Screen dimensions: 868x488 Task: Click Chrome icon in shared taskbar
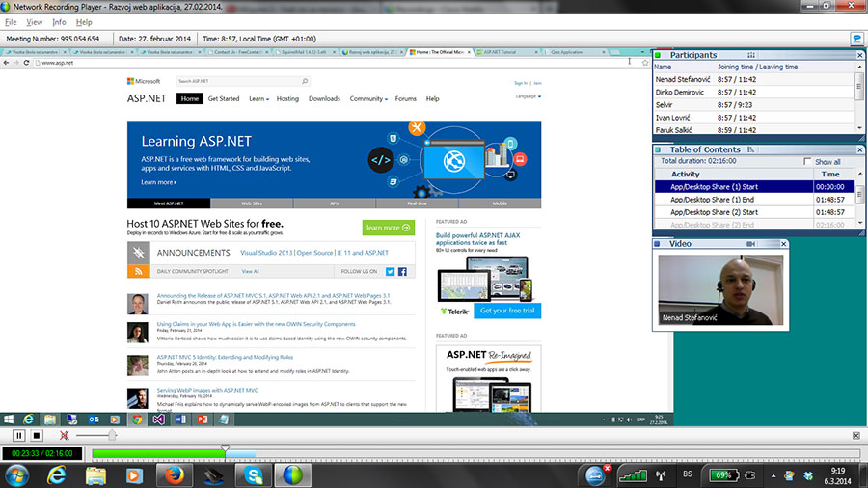click(x=137, y=420)
